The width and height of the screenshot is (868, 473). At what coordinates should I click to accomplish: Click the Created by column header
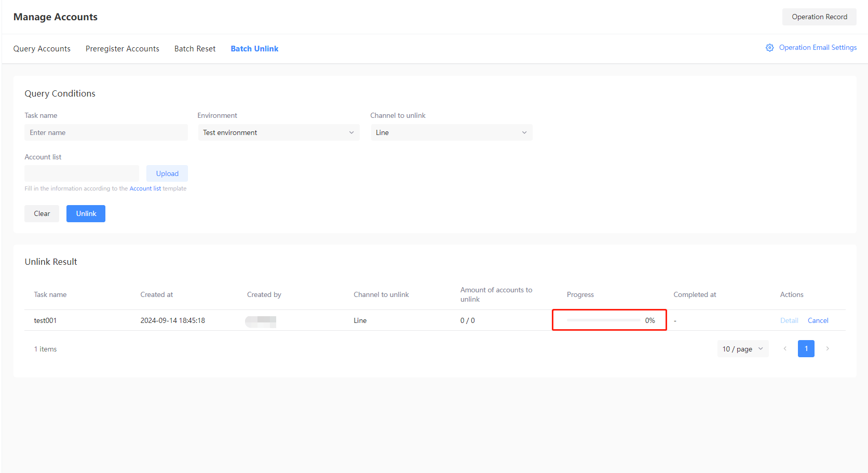click(x=264, y=294)
